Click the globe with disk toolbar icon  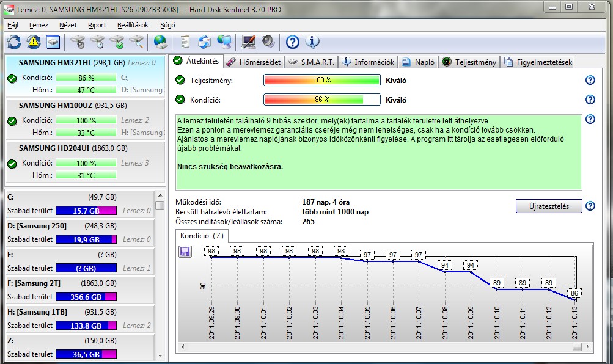(160, 42)
